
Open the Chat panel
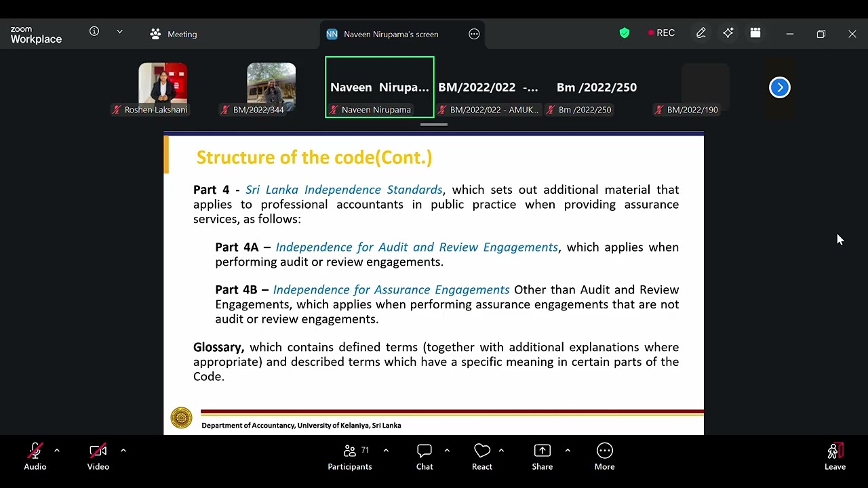point(425,457)
